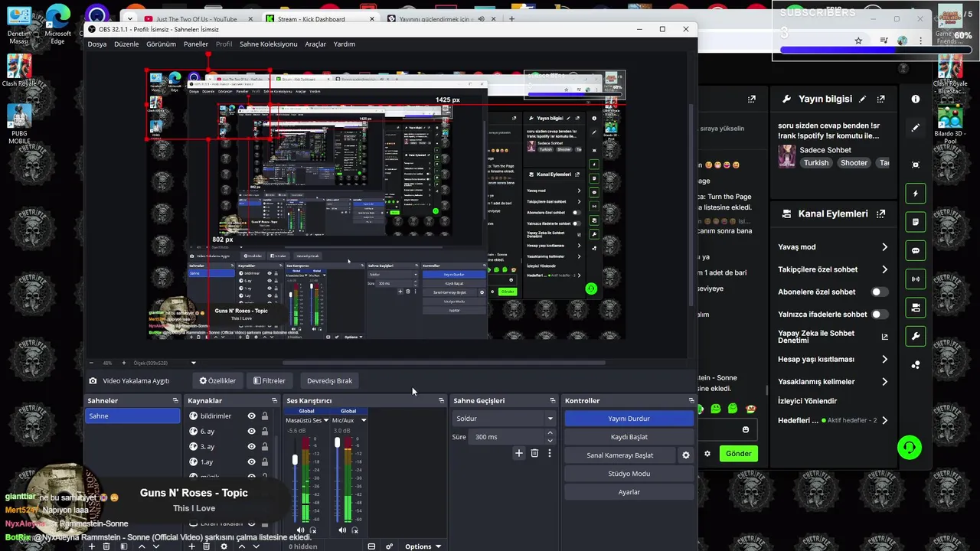Mute Mic/Aux audio channel

(342, 530)
